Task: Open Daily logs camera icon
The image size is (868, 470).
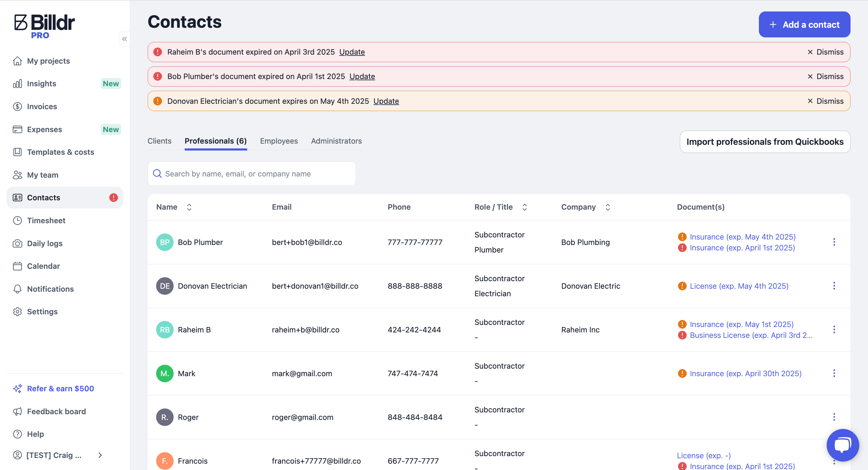Action: pyautogui.click(x=17, y=243)
